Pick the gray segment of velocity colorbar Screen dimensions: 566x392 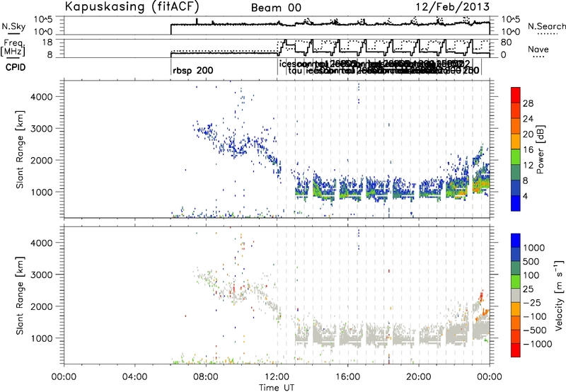[516, 296]
